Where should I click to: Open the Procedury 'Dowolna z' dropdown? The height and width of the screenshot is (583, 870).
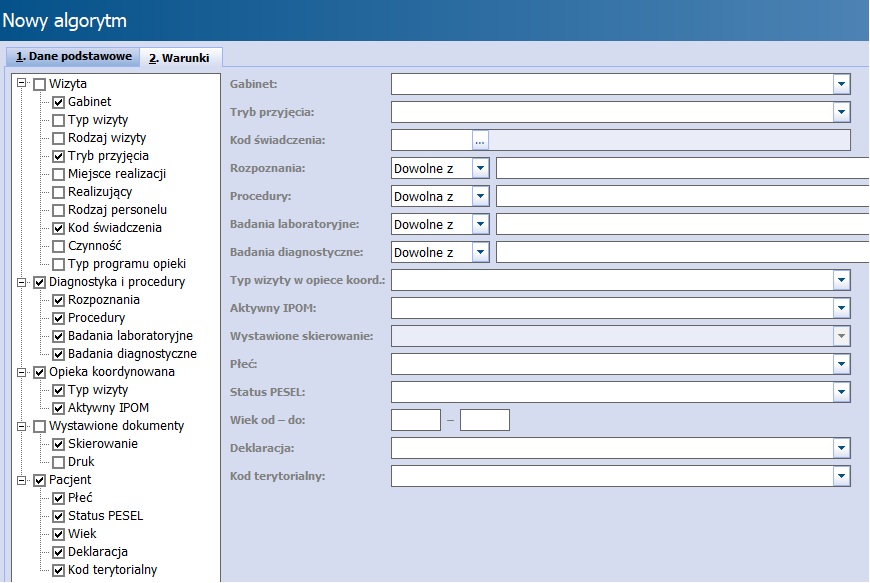point(480,196)
